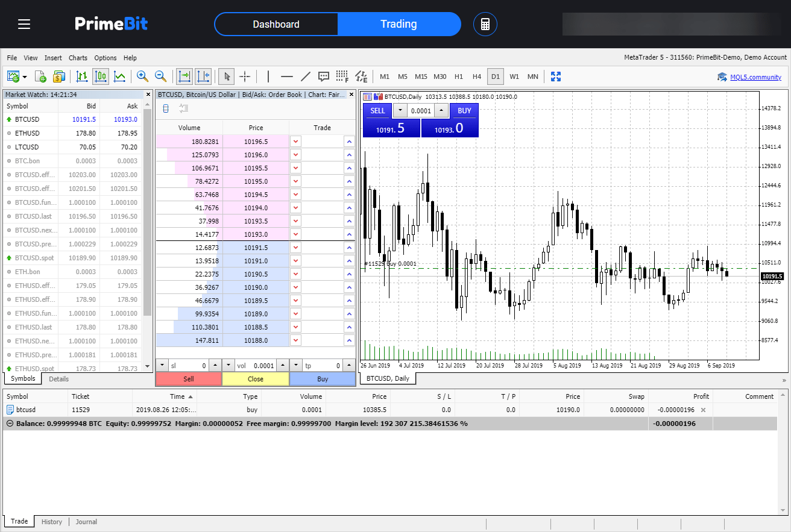Click buy arrow at price 10188.0

pos(348,340)
